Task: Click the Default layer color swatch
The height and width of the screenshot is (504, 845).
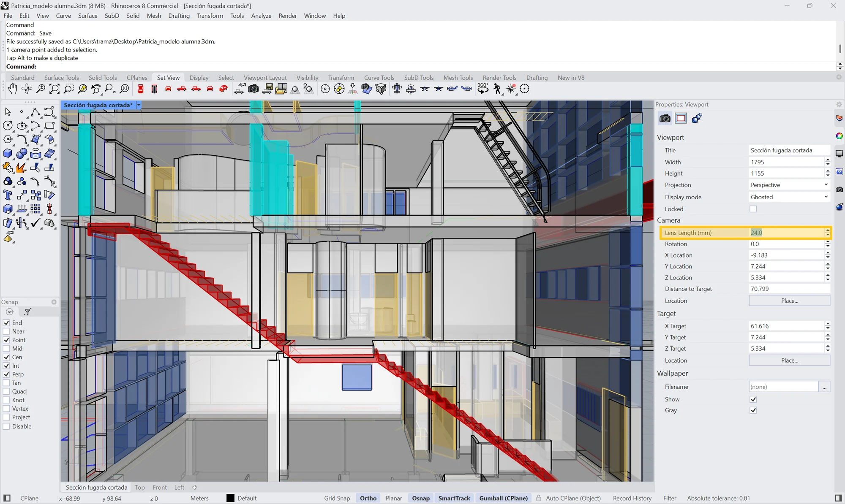Action: point(230,498)
